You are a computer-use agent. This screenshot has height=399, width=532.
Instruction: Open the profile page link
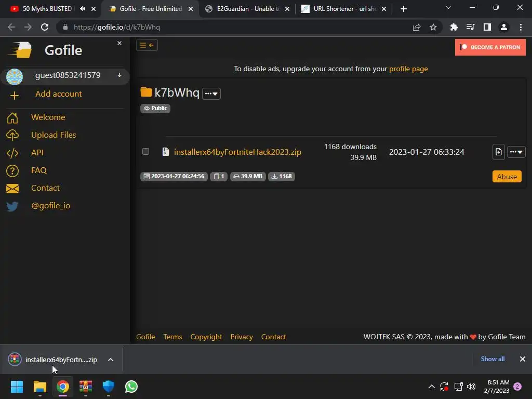(408, 69)
